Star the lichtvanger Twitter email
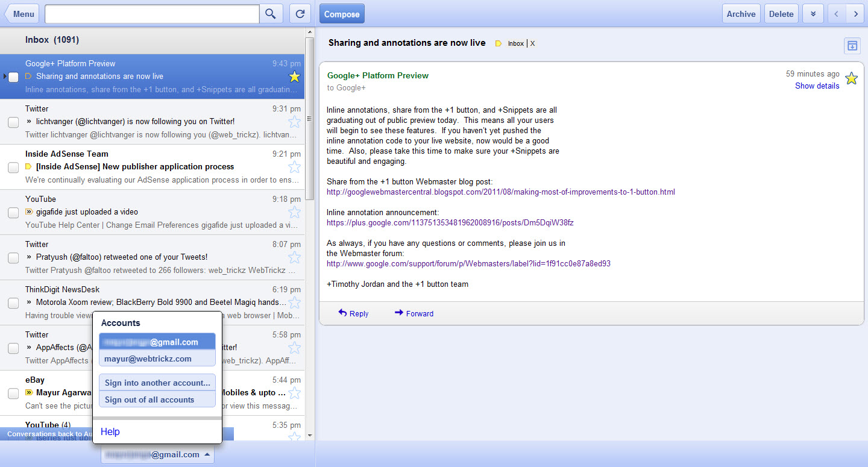This screenshot has width=868, height=467. [x=294, y=122]
